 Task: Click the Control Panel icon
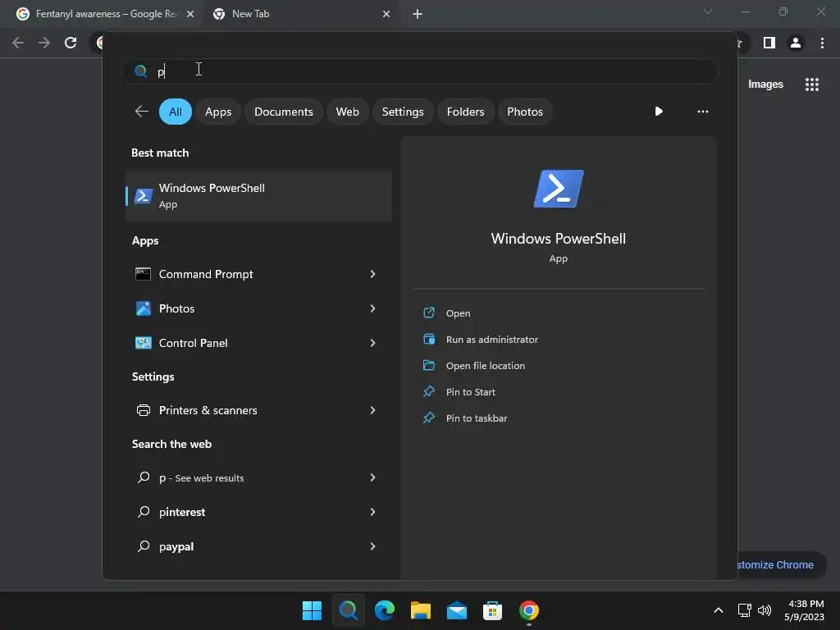(143, 343)
